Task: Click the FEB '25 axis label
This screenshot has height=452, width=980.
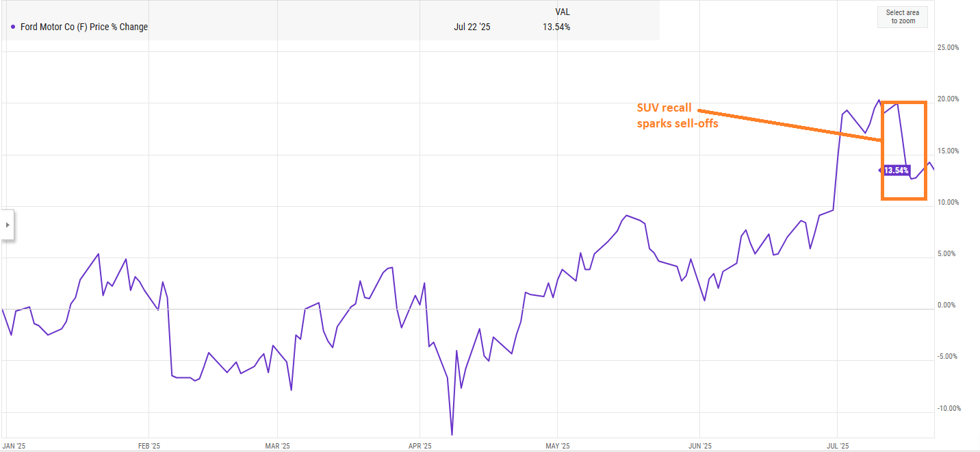Action: [149, 446]
